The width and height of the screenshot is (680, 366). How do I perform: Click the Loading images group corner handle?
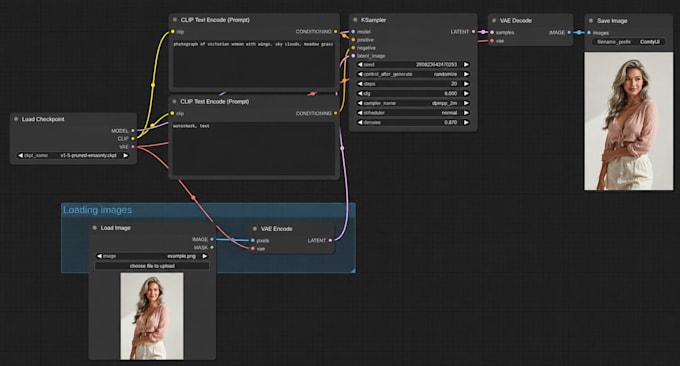pos(353,270)
